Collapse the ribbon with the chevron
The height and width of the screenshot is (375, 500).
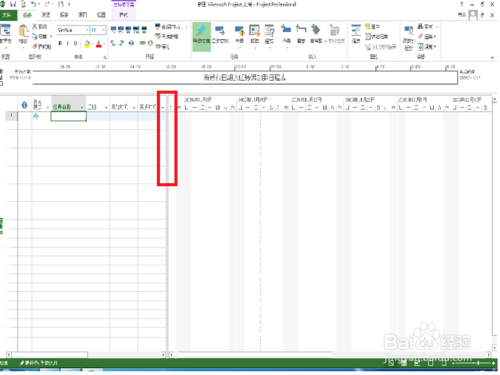(x=492, y=57)
